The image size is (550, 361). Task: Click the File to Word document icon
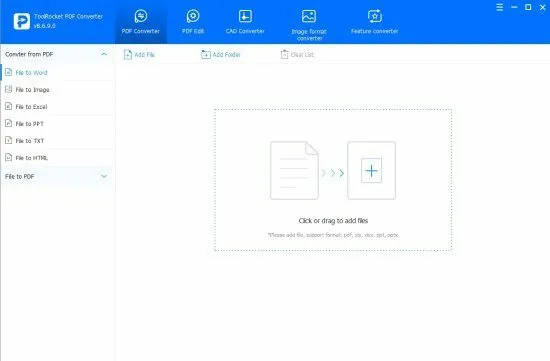point(8,73)
